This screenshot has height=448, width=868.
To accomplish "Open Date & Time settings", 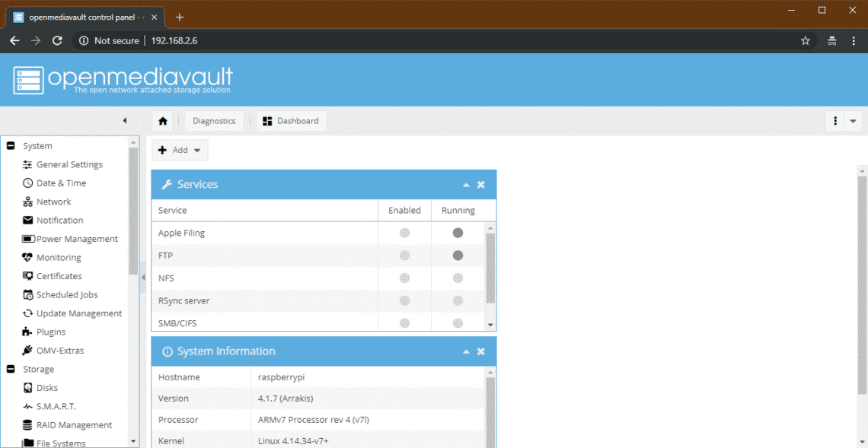I will (61, 183).
